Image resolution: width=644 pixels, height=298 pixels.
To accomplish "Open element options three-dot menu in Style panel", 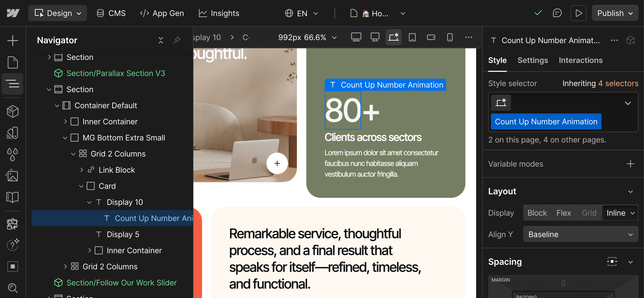I will 614,40.
